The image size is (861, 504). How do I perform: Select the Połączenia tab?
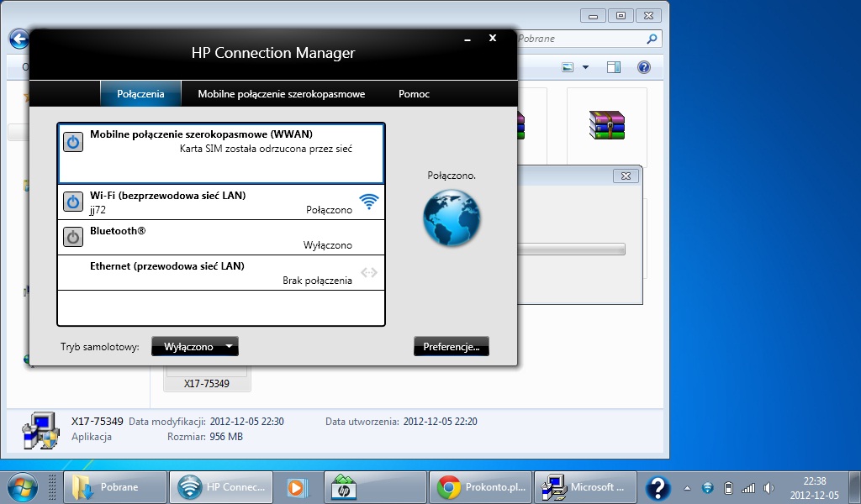140,94
